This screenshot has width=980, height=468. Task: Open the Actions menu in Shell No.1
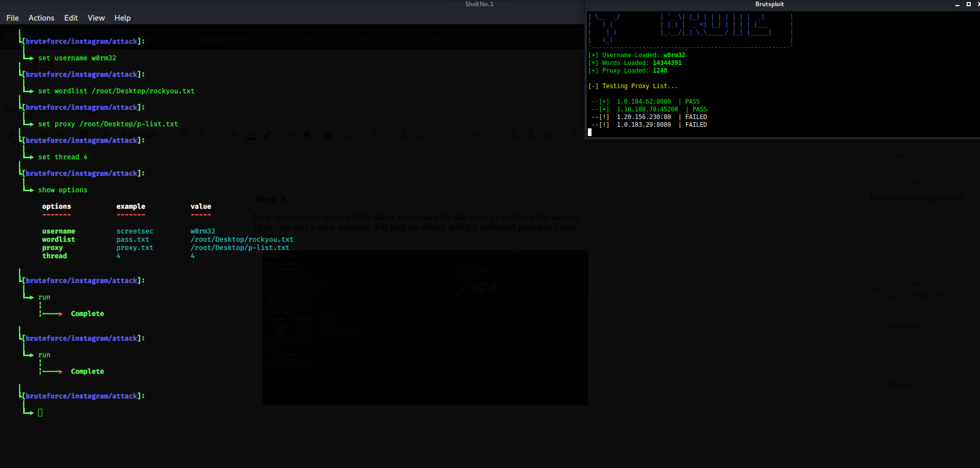pyautogui.click(x=41, y=18)
